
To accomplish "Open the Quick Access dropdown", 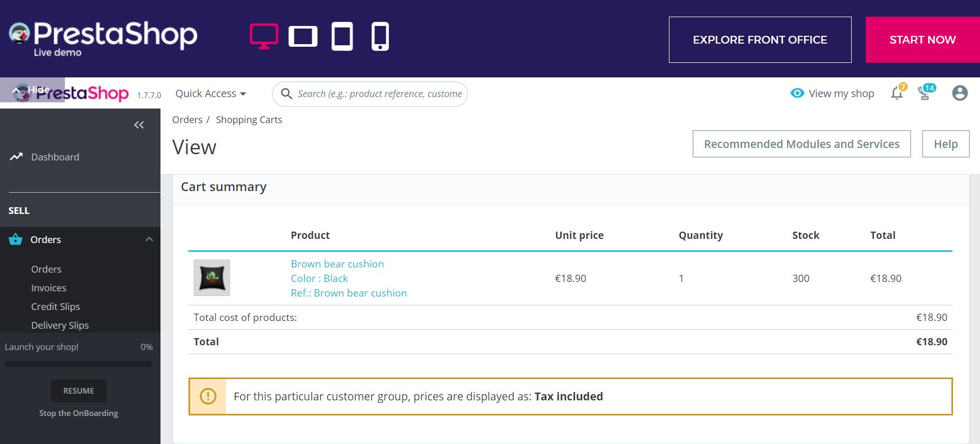I will tap(210, 94).
